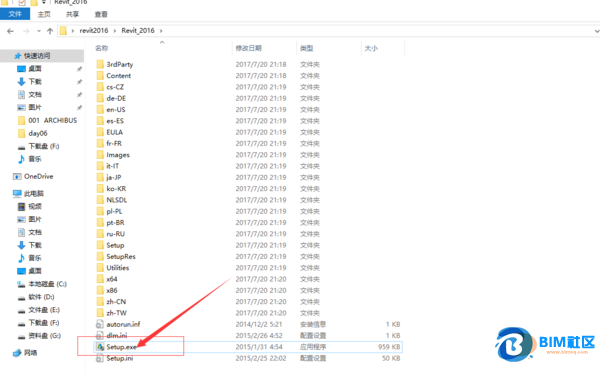Viewport: 600px width, 374px height.
Task: Expand chevron after Revit_2016 in path
Action: (x=161, y=31)
